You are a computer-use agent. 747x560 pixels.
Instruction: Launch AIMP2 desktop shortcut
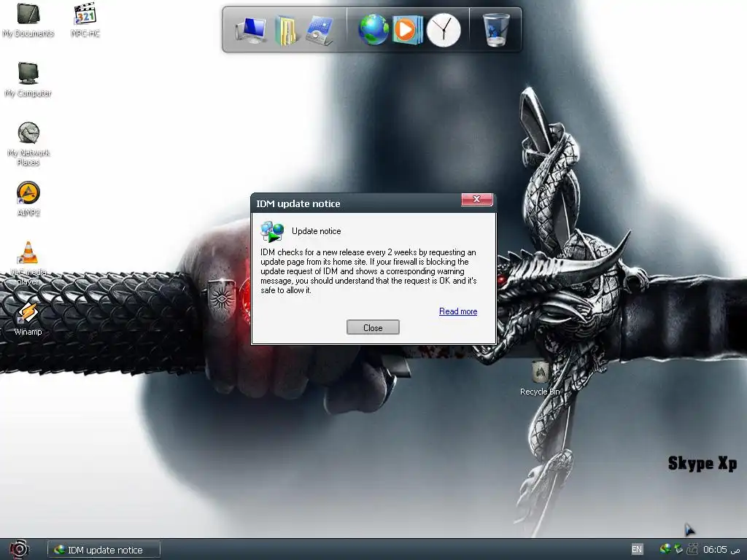coord(28,199)
